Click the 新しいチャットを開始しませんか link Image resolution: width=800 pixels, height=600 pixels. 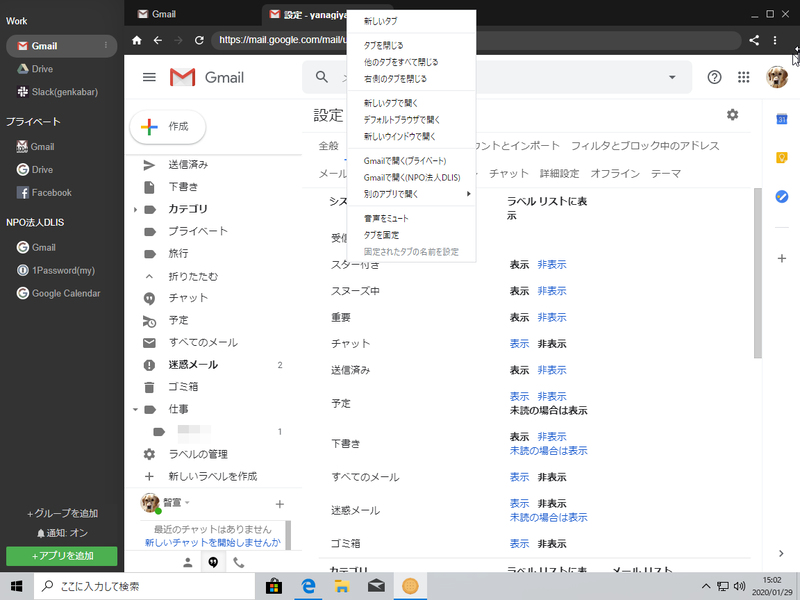coord(212,542)
